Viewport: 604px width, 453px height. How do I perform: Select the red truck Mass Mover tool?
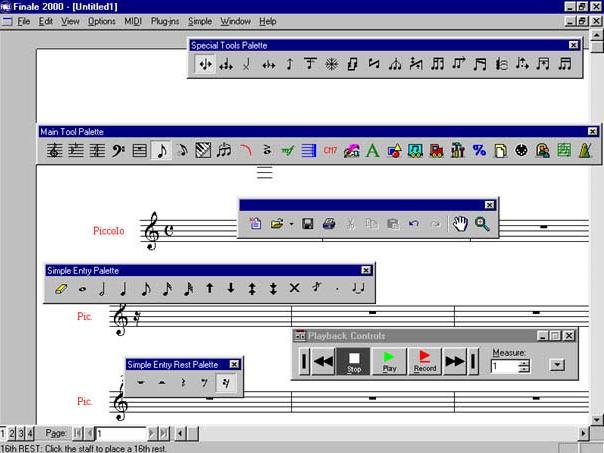pyautogui.click(x=436, y=150)
